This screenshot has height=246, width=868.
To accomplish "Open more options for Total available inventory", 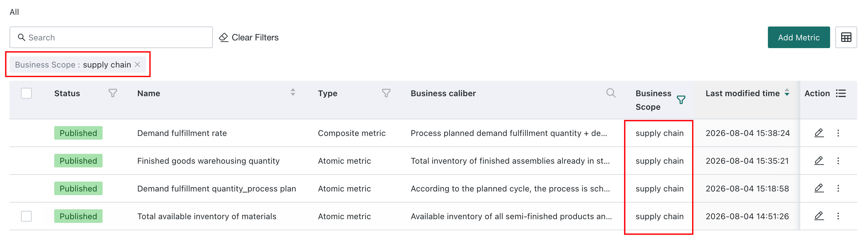I will 838,216.
